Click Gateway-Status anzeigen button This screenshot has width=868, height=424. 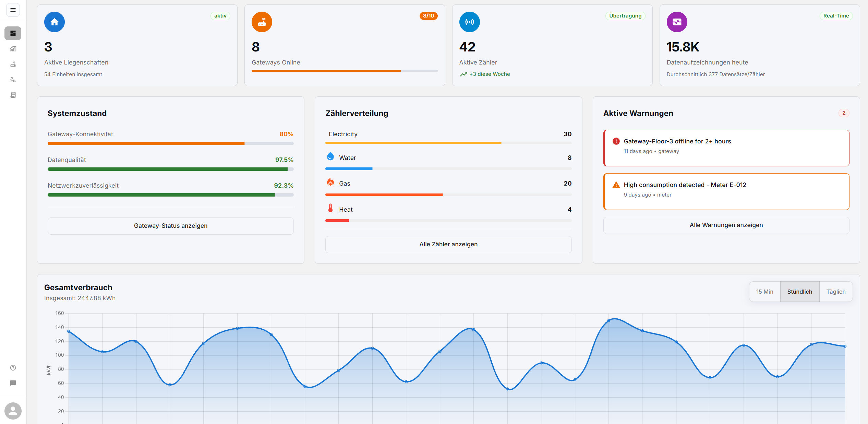point(170,226)
